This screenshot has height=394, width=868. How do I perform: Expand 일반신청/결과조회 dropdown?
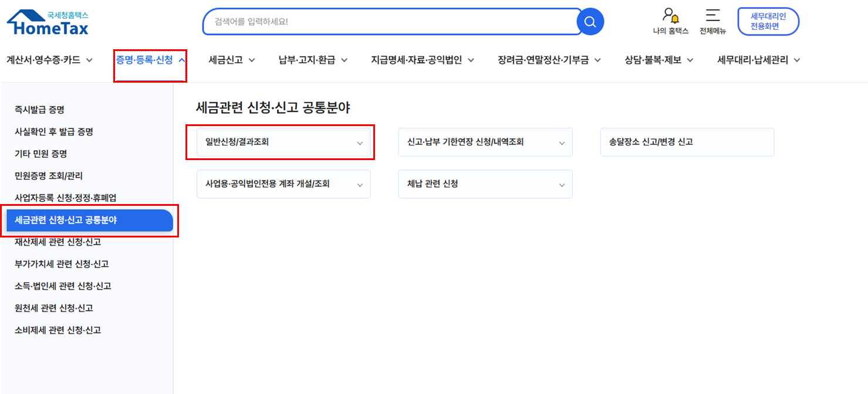[x=283, y=142]
